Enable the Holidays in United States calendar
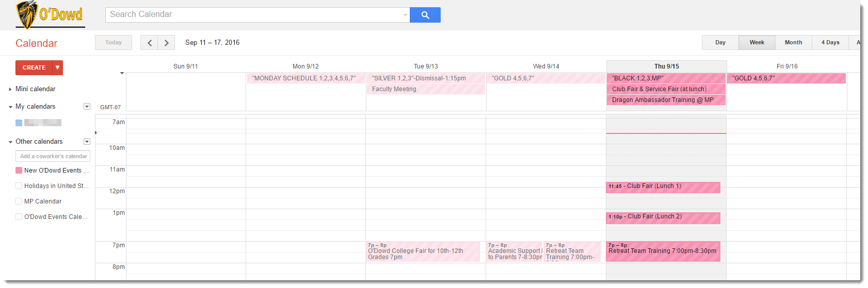 tap(19, 186)
